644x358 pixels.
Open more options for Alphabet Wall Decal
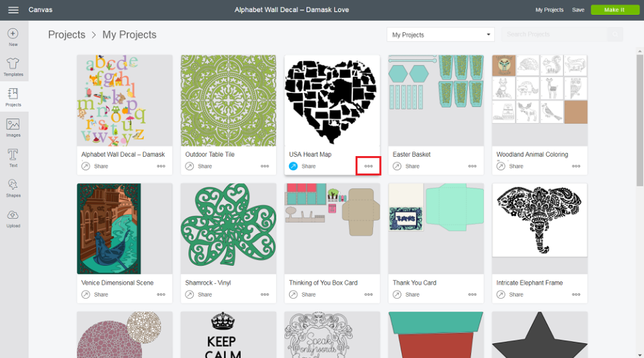[x=161, y=166]
